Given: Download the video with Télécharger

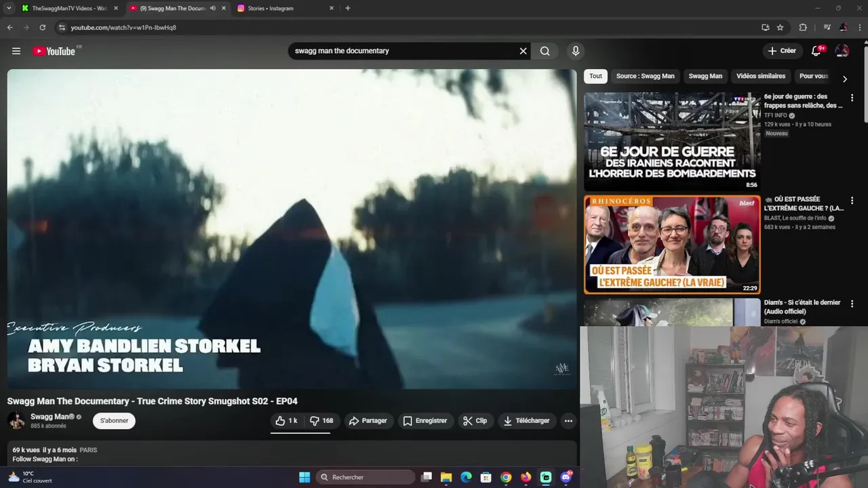Looking at the screenshot, I should coord(527,421).
